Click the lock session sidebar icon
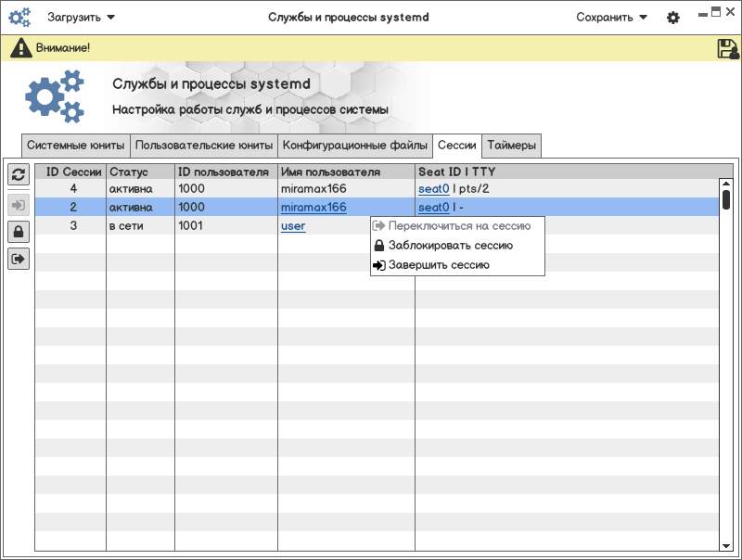The image size is (742, 560). 19,232
